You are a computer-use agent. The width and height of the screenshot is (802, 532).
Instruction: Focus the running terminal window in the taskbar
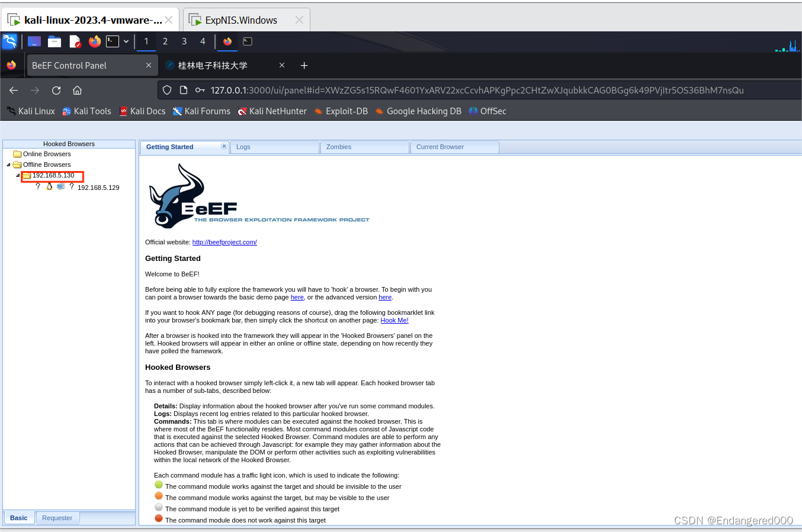[x=248, y=41]
